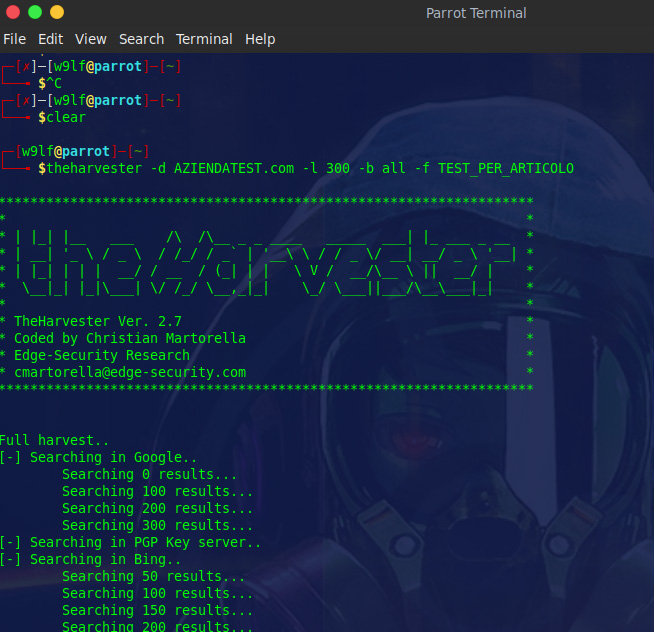
Task: Click the AZIENDATEST.com domain argument
Action: click(x=234, y=168)
